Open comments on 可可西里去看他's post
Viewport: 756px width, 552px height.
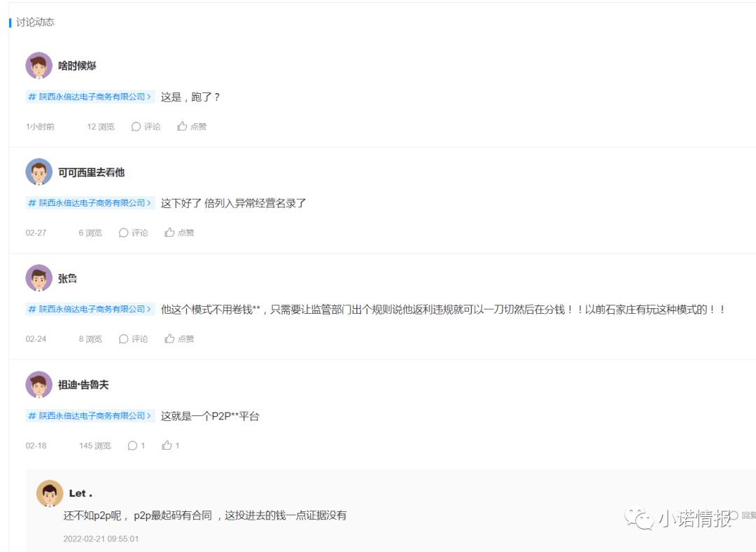coord(133,233)
